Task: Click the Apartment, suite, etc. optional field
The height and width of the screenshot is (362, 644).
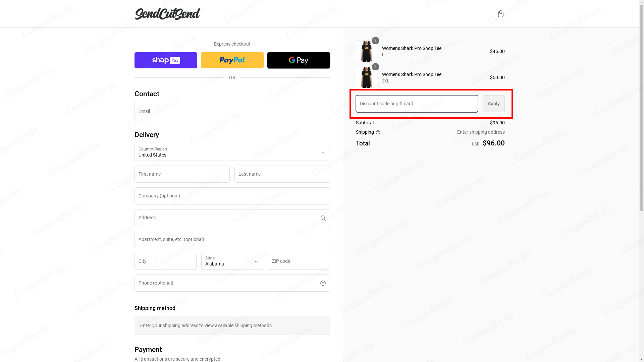Action: (x=232, y=239)
